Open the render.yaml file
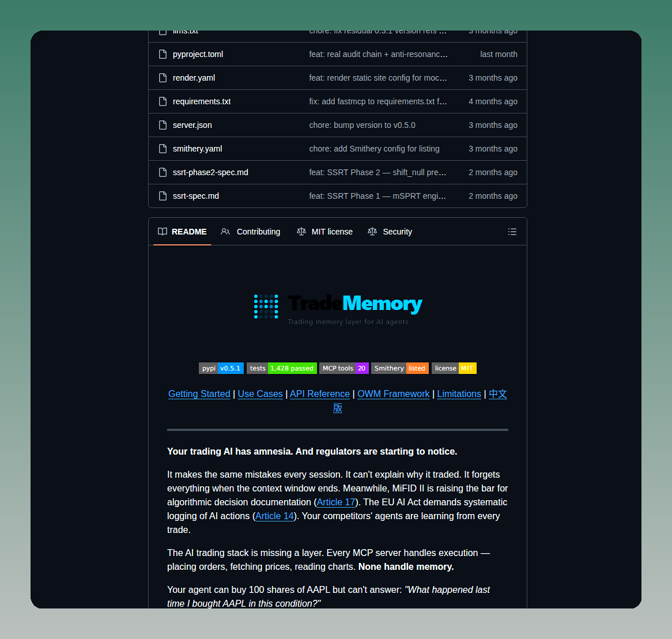672x639 pixels. coord(194,78)
